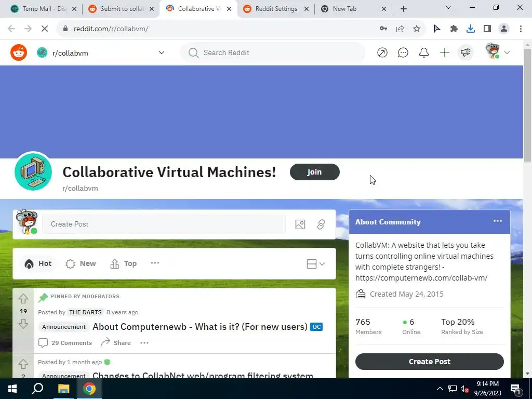Upvote the CollabNet filtering system post

click(23, 364)
